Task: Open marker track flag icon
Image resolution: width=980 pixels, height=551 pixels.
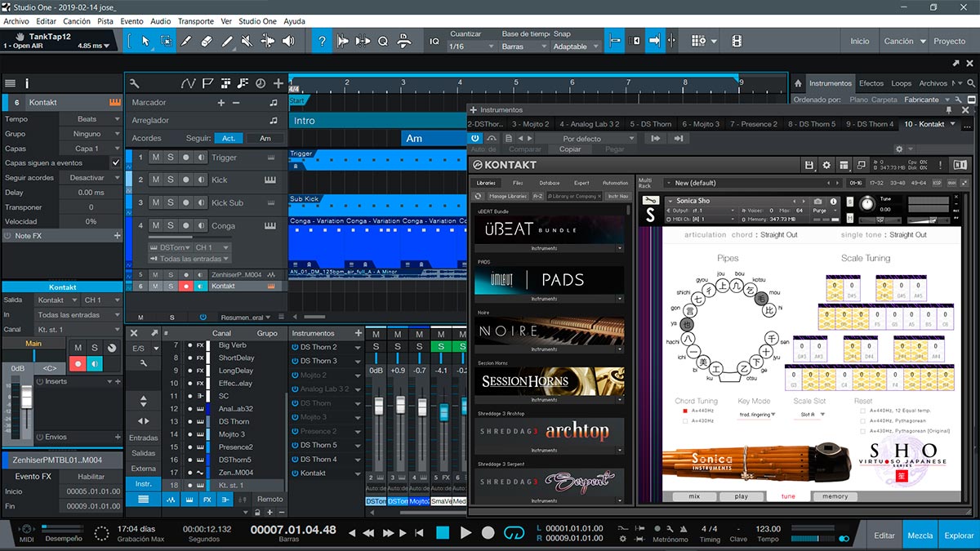Action: 207,83
